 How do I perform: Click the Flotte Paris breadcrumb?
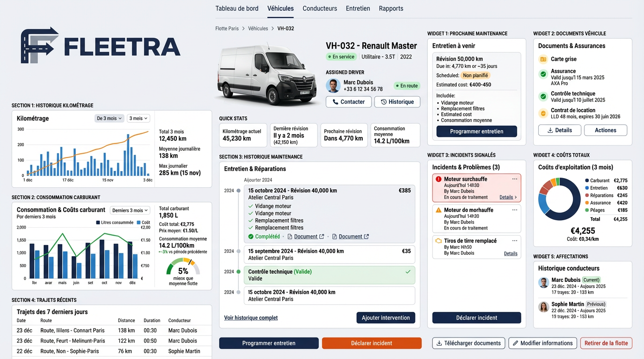coord(227,29)
